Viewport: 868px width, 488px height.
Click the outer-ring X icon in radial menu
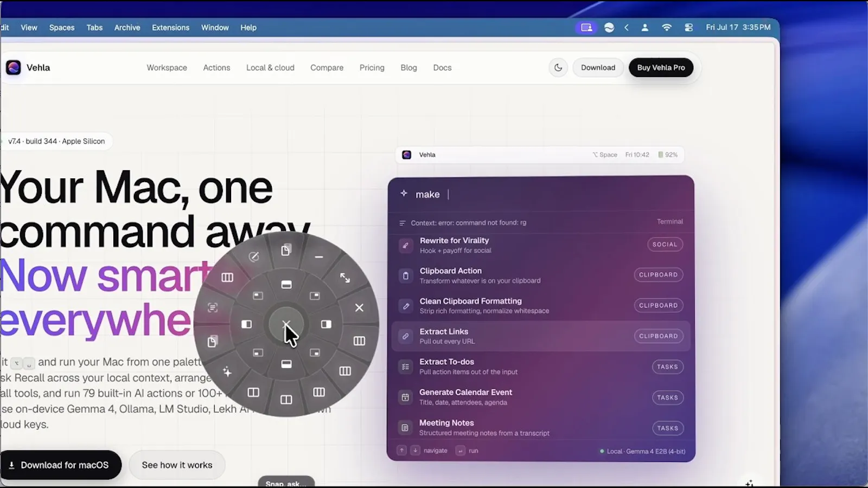[x=359, y=307]
